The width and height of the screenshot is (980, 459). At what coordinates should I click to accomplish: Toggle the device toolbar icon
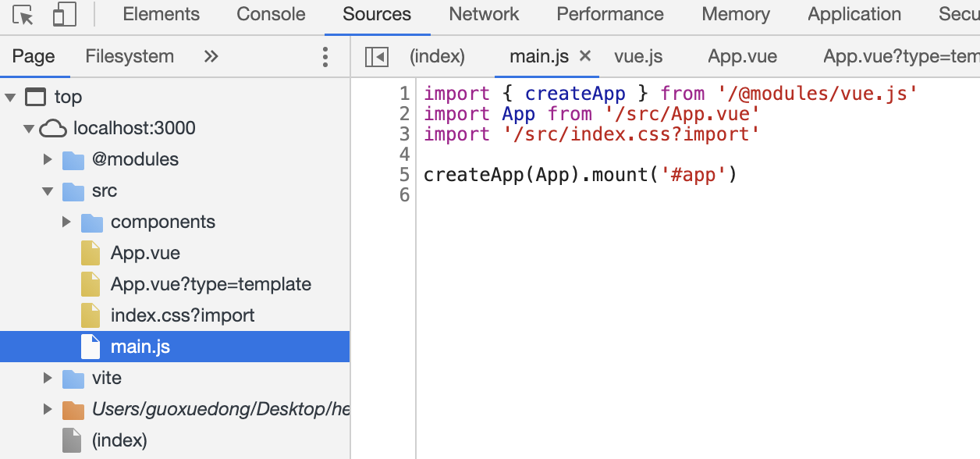click(x=64, y=15)
